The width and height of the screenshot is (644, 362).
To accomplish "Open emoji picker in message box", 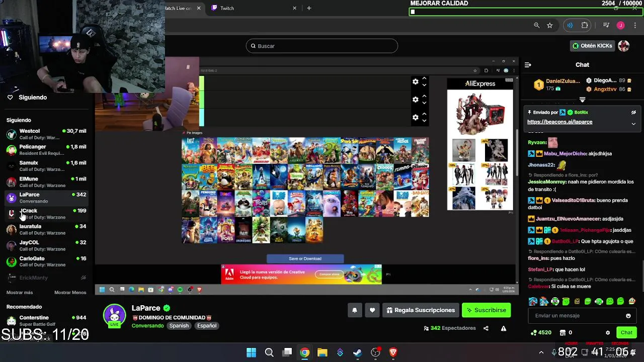I will tap(628, 316).
